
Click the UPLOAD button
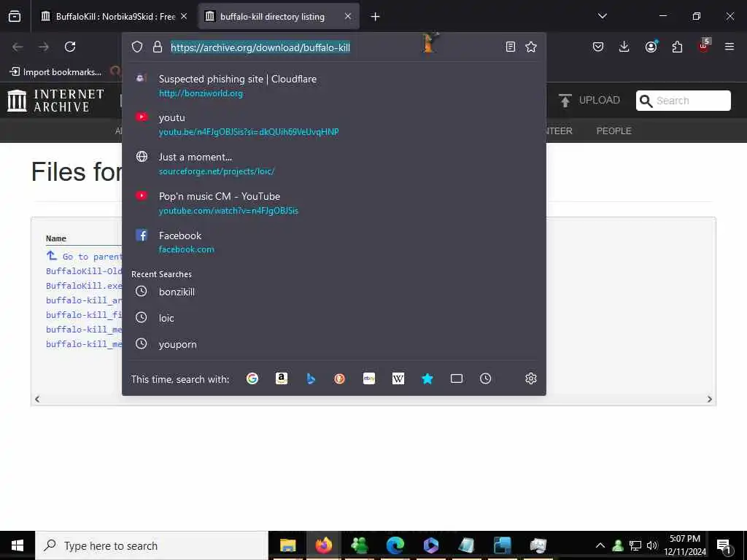[589, 101]
